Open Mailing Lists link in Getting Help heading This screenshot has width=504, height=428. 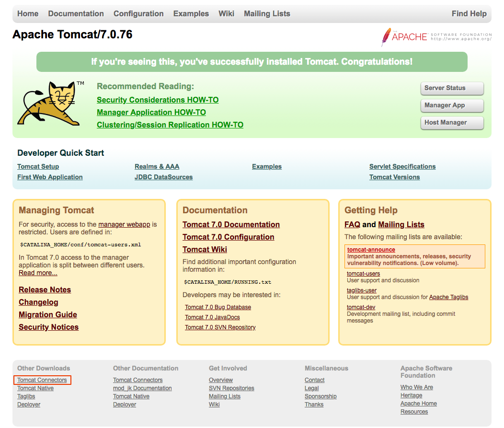(401, 225)
